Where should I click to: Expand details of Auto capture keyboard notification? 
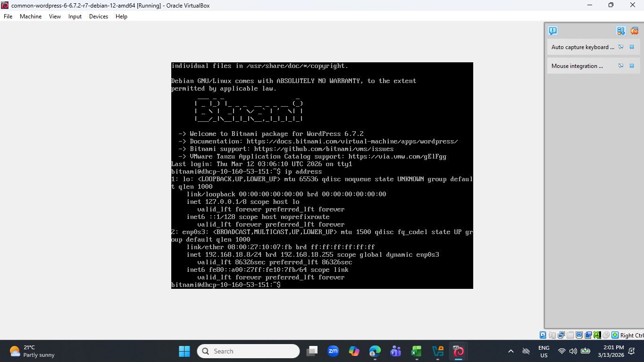click(621, 47)
